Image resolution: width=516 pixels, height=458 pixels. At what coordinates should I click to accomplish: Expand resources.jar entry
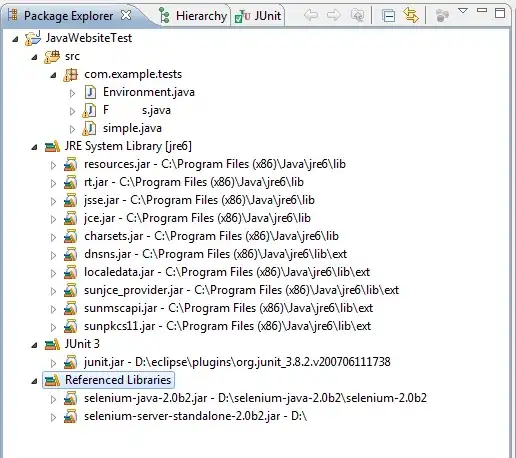click(53, 165)
